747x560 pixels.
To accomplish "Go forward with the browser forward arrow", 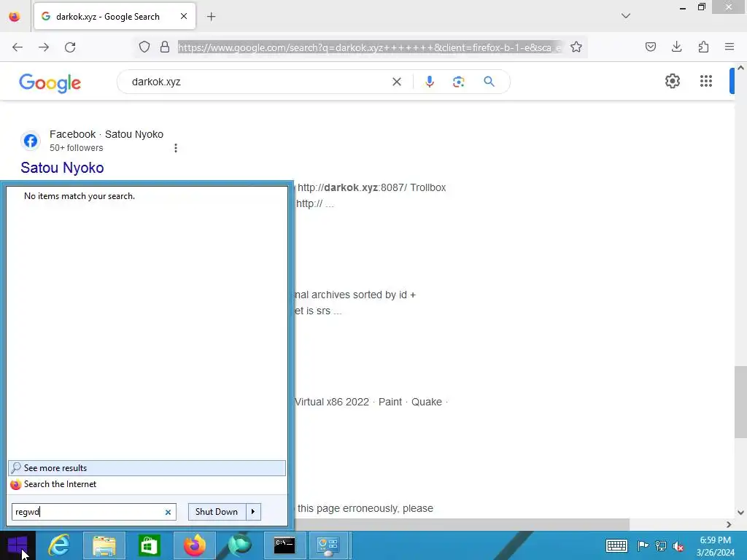I will [44, 47].
